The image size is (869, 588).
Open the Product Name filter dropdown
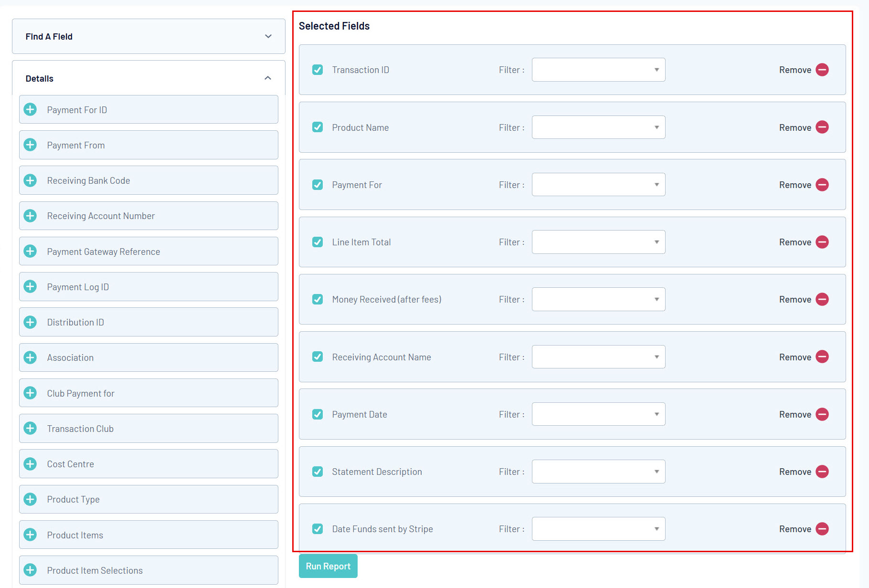click(x=598, y=127)
